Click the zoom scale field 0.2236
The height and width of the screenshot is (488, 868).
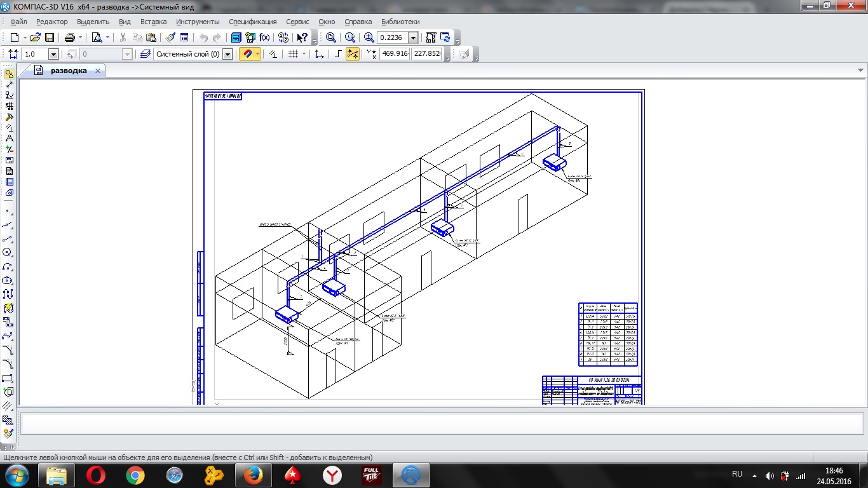click(393, 37)
